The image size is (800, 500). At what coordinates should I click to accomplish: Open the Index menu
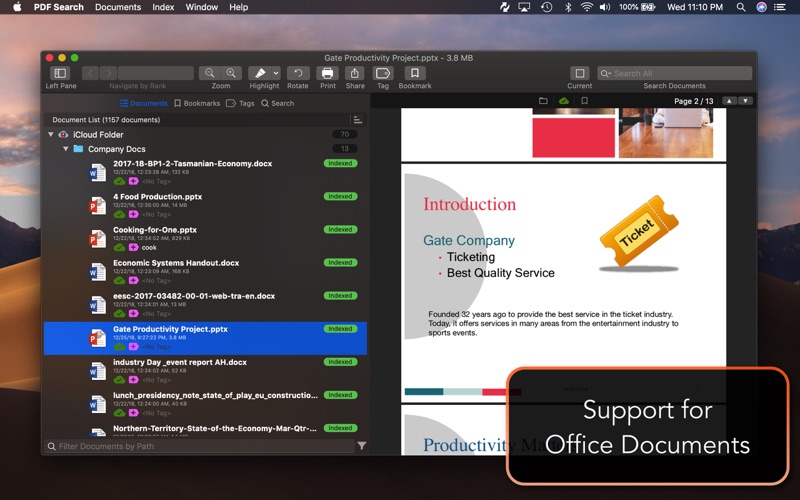click(163, 7)
